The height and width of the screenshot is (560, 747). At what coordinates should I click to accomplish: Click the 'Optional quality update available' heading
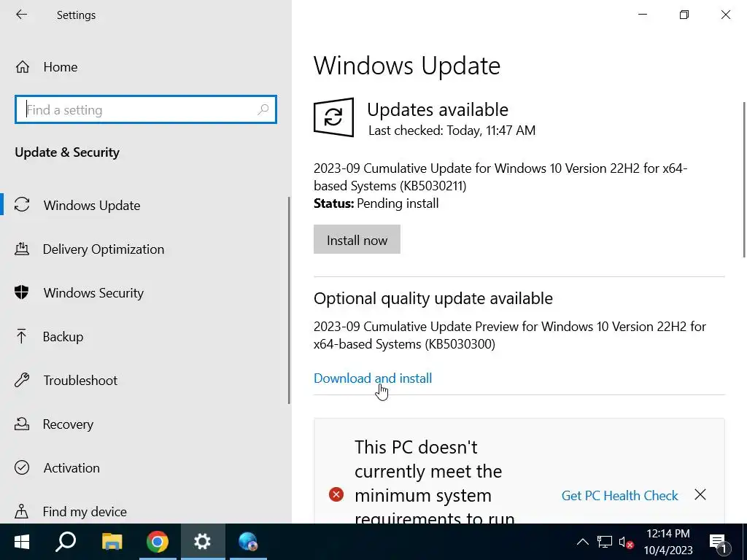coord(433,298)
